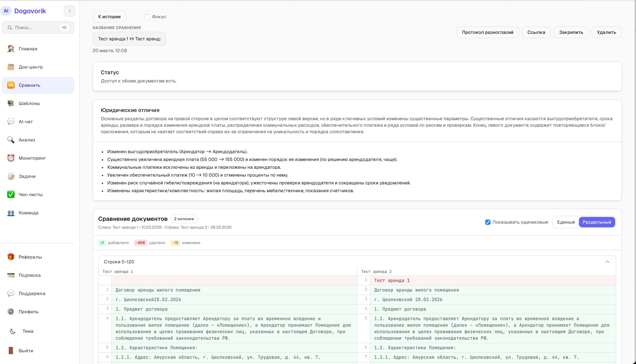Collapse the sidebar with chevron button
The width and height of the screenshot is (636, 364).
tap(70, 11)
